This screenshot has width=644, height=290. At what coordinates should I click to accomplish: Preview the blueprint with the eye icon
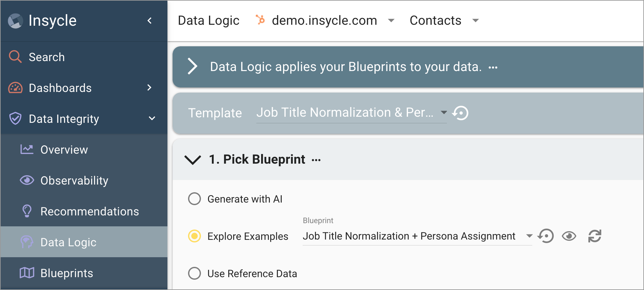tap(569, 236)
